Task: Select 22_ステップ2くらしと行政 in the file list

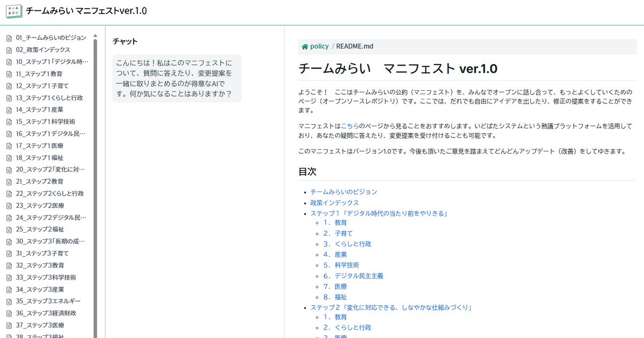Action: [49, 193]
